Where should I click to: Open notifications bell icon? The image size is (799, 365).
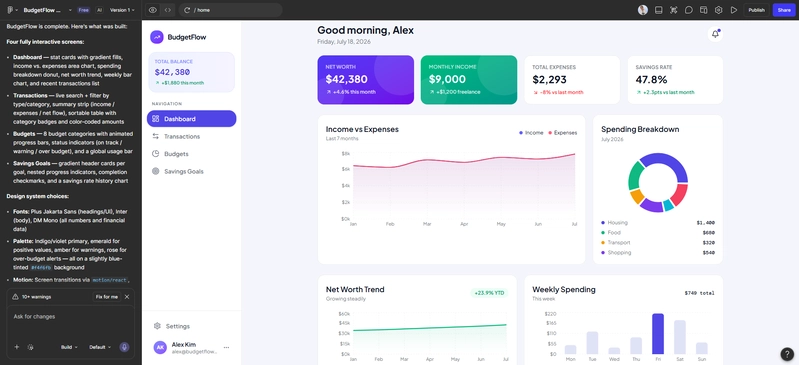click(x=715, y=34)
